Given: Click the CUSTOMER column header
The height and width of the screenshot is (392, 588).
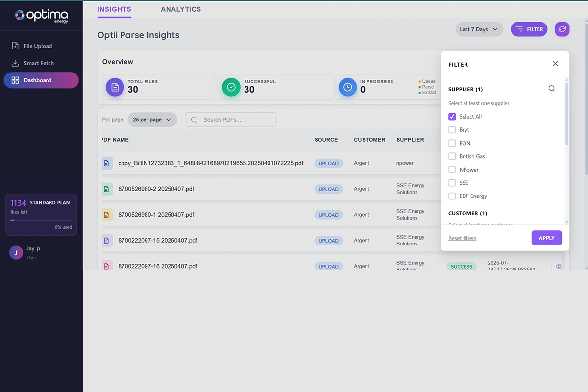Looking at the screenshot, I should coord(369,140).
